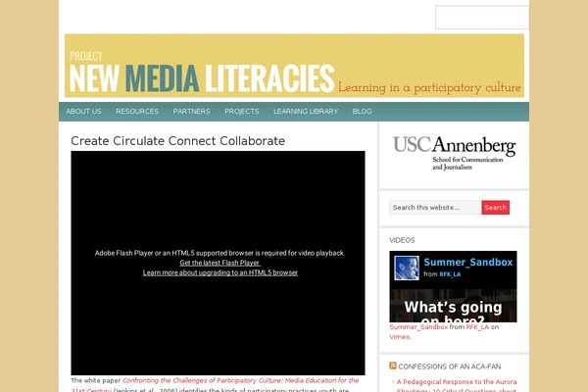This screenshot has height=392, width=588.
Task: Click the 'What's going on here?' video preview
Action: click(453, 306)
